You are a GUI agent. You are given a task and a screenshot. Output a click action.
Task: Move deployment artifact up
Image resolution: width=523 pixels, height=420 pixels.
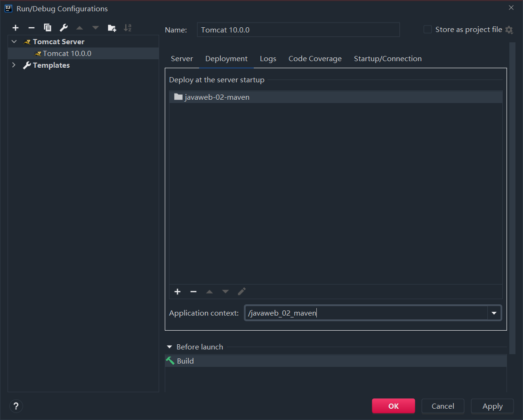(209, 292)
